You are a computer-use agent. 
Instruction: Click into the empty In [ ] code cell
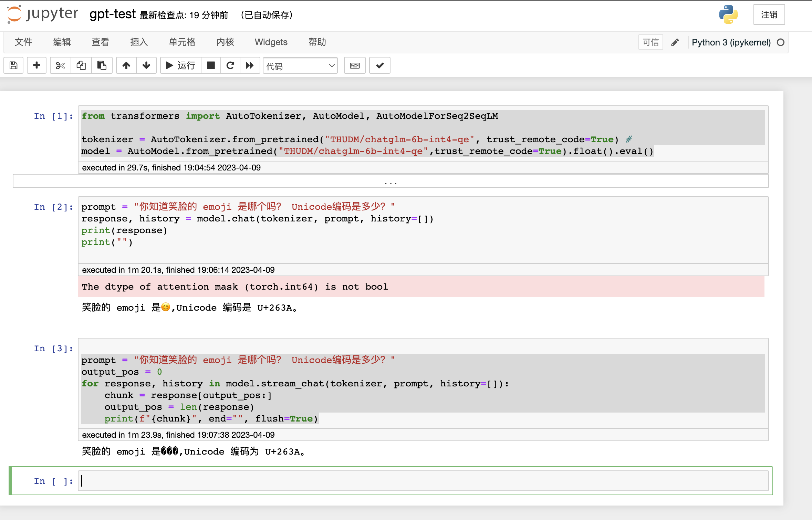pyautogui.click(x=423, y=481)
